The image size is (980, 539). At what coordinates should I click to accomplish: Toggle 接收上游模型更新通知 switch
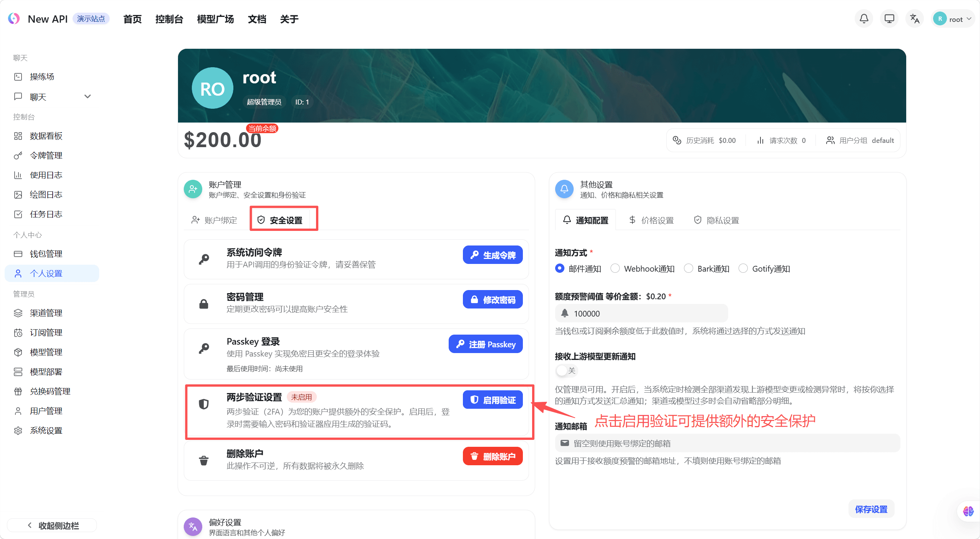pos(562,370)
